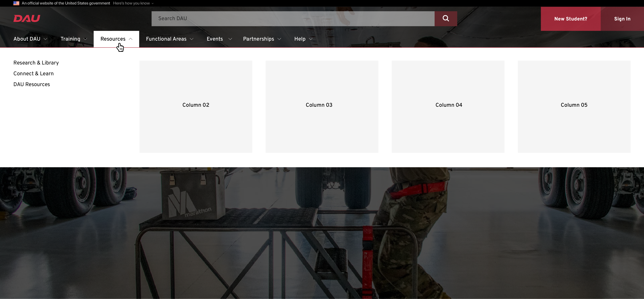Click the magnifying glass search button
The height and width of the screenshot is (299, 644).
coord(445,19)
